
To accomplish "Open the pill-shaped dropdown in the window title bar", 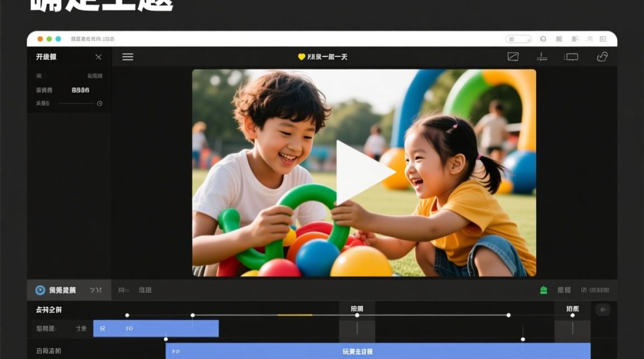I will [518, 39].
